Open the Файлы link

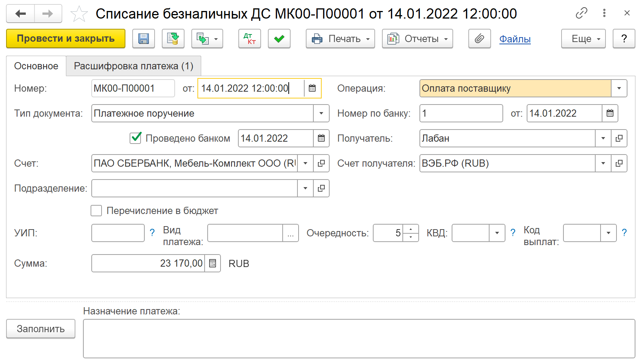[x=515, y=39]
